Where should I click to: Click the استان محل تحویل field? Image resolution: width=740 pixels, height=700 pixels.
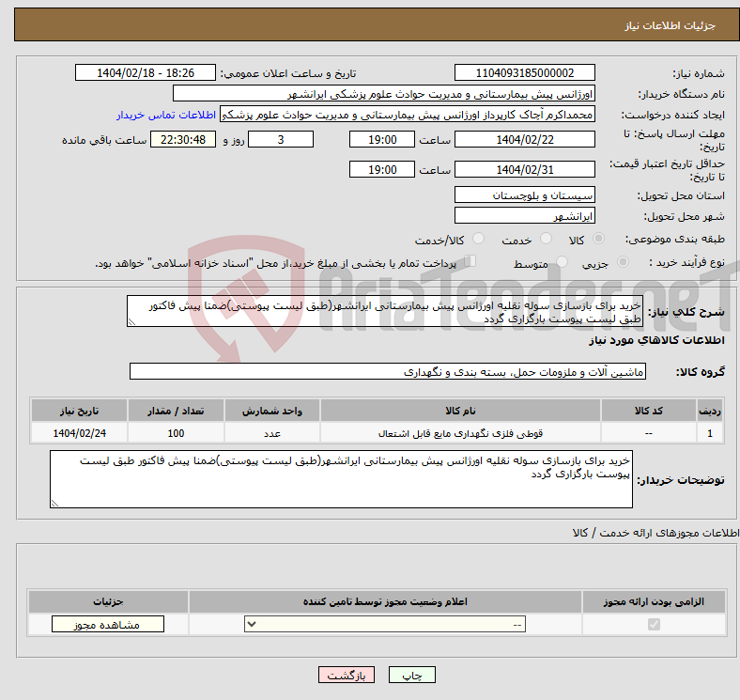tap(524, 194)
